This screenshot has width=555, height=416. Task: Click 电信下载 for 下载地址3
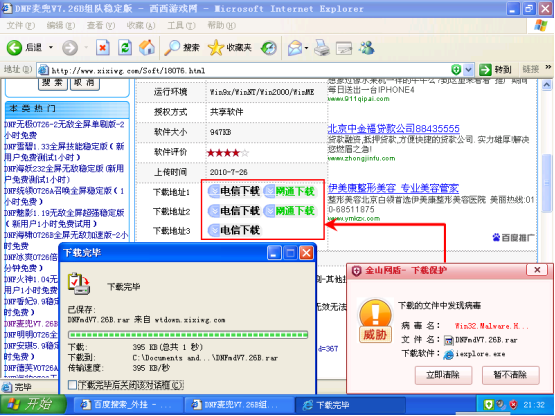point(234,230)
